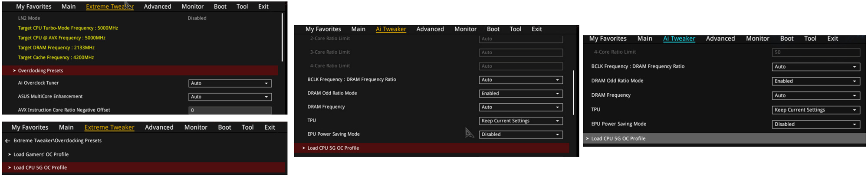The width and height of the screenshot is (868, 177).
Task: Open Advanced tab in the 2-Core Ratio screen
Action: tap(430, 29)
